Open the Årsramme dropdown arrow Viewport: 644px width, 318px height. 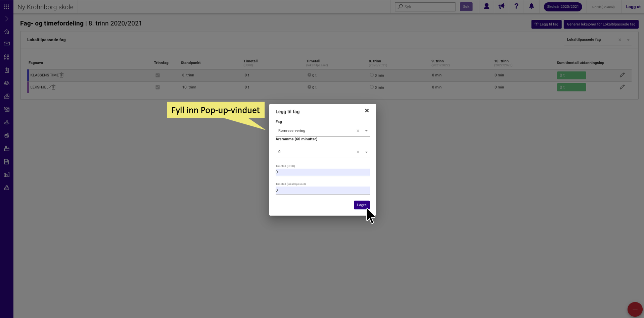point(366,152)
